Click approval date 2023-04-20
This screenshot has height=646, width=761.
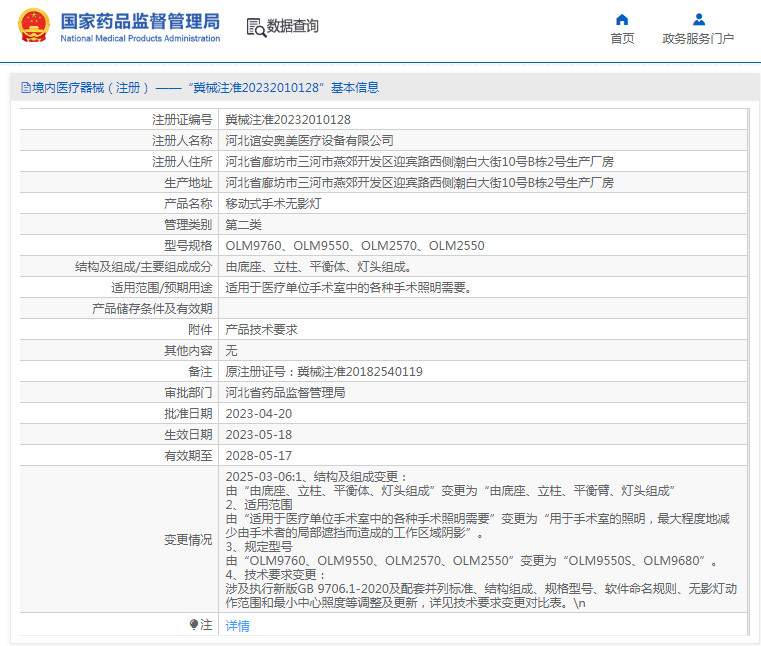click(259, 414)
